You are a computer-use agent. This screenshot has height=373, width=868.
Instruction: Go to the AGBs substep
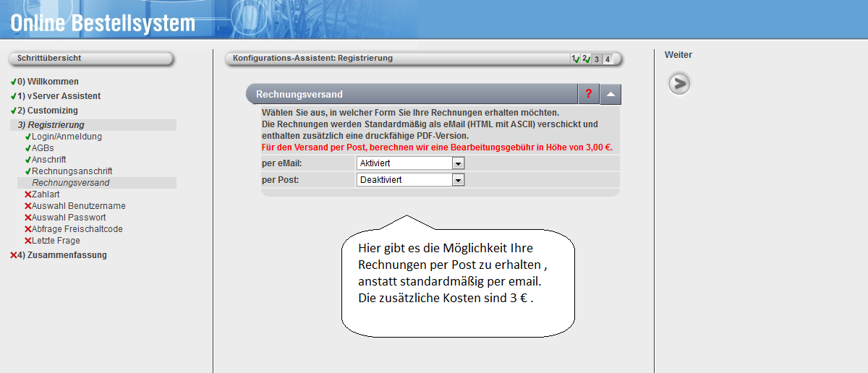pos(43,148)
